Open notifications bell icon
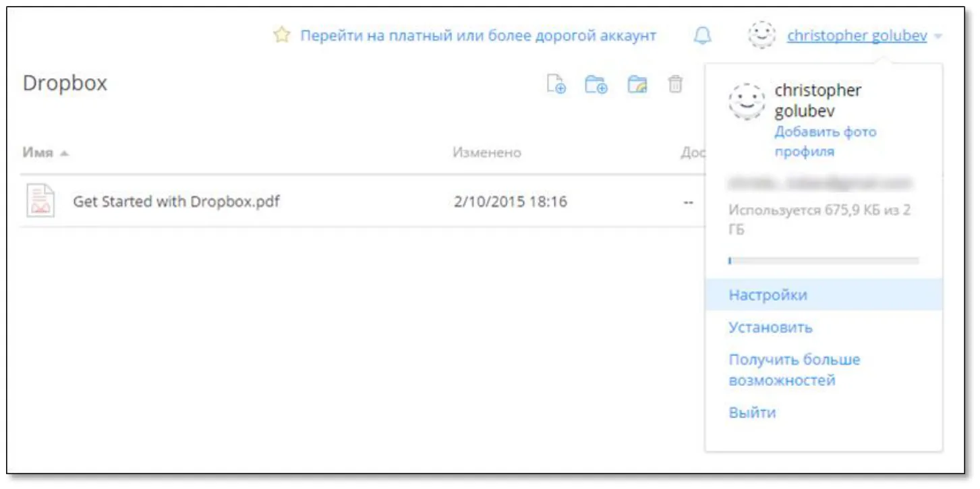The width and height of the screenshot is (980, 489). pyautogui.click(x=703, y=36)
